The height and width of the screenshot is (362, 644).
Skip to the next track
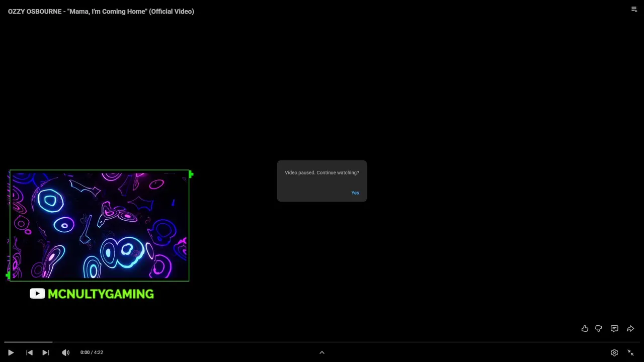[x=45, y=352]
